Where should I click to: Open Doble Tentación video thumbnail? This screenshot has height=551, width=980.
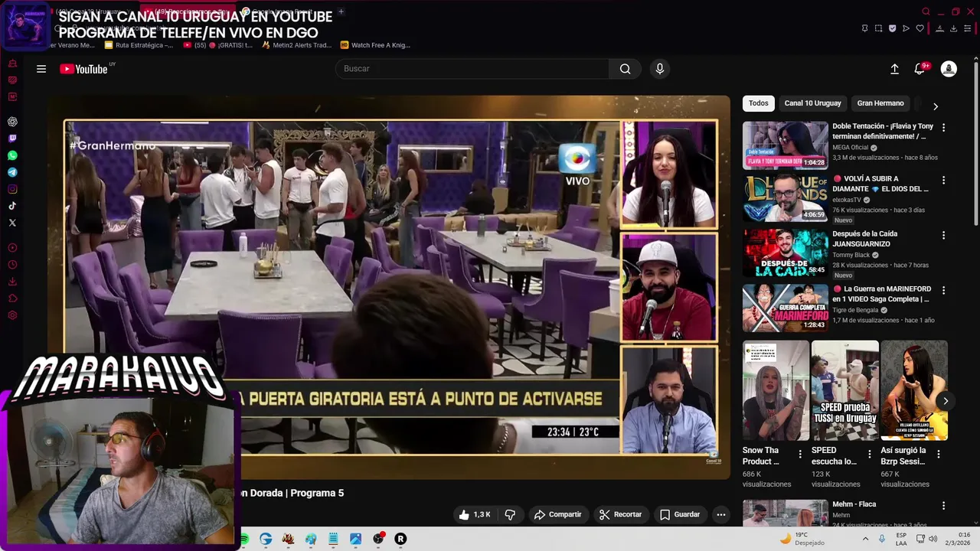point(785,145)
